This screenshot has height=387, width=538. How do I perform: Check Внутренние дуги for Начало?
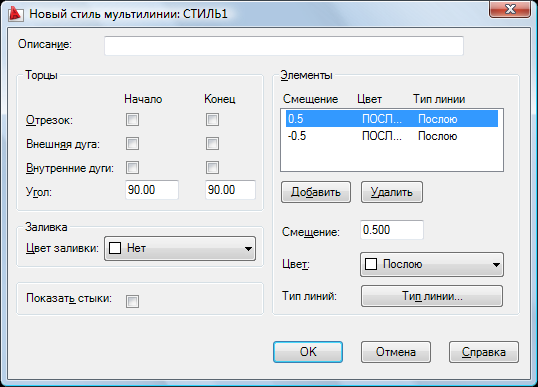tap(132, 168)
